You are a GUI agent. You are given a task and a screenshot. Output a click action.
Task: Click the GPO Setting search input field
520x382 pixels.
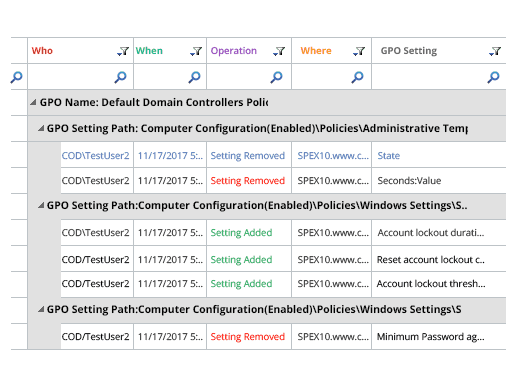tap(439, 77)
